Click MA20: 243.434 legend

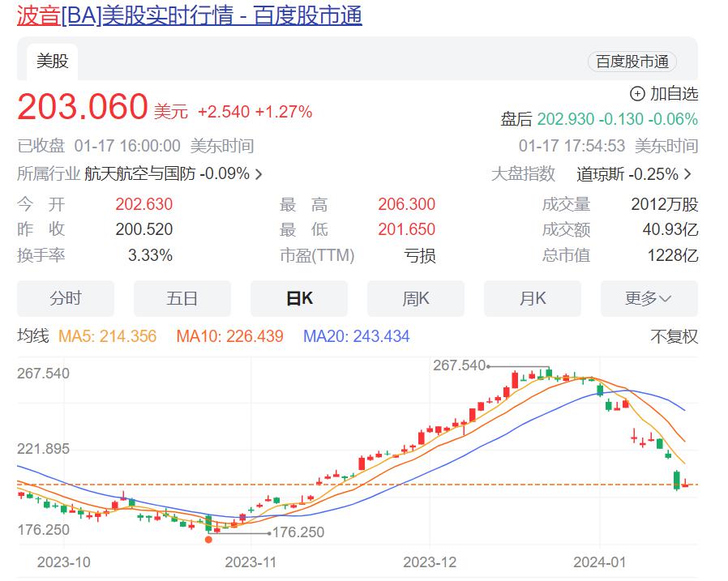357,336
